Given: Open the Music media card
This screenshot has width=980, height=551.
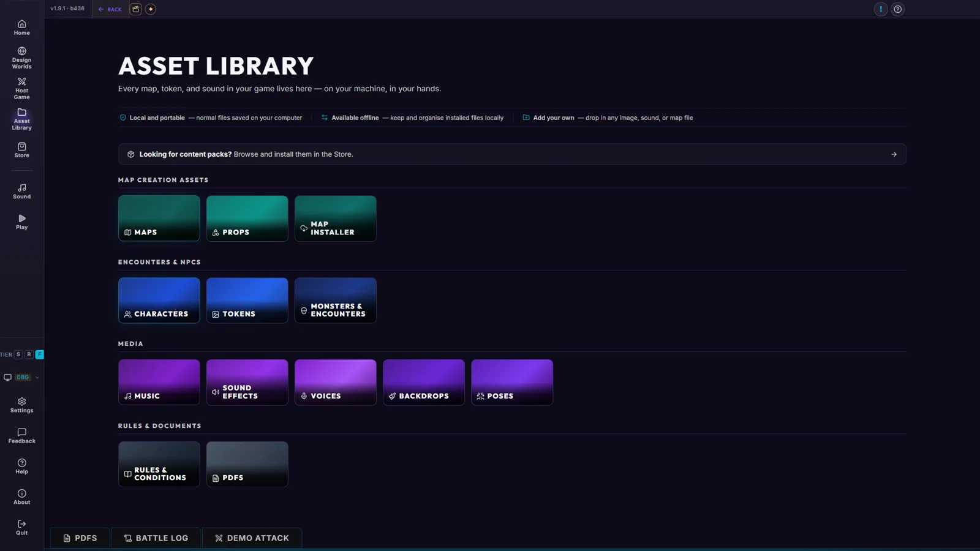Looking at the screenshot, I should tap(159, 382).
